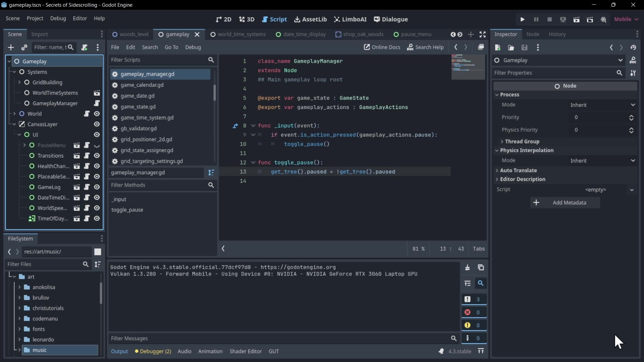Switch to the Shader Editor tab
Screen dimensions: 644x362
[246, 351]
